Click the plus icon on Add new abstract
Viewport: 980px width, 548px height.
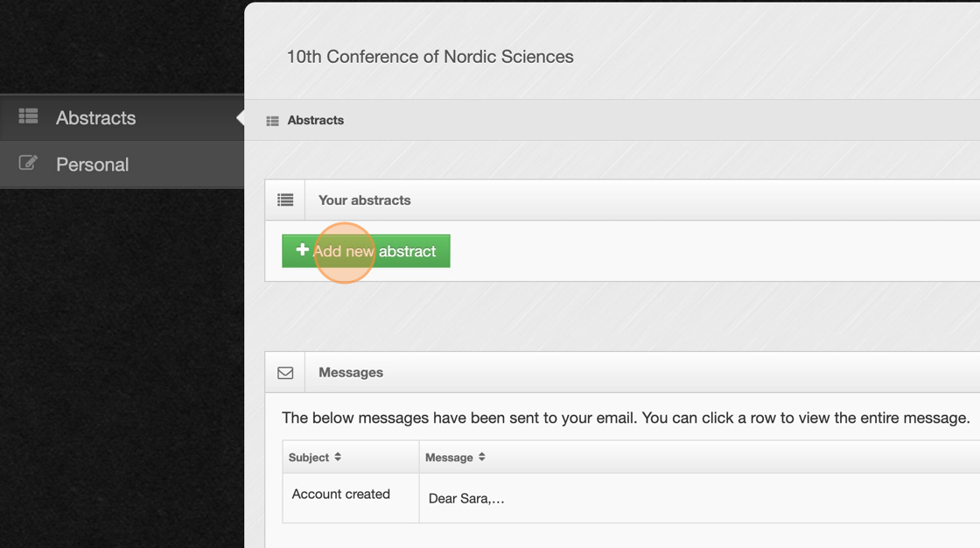(x=302, y=250)
